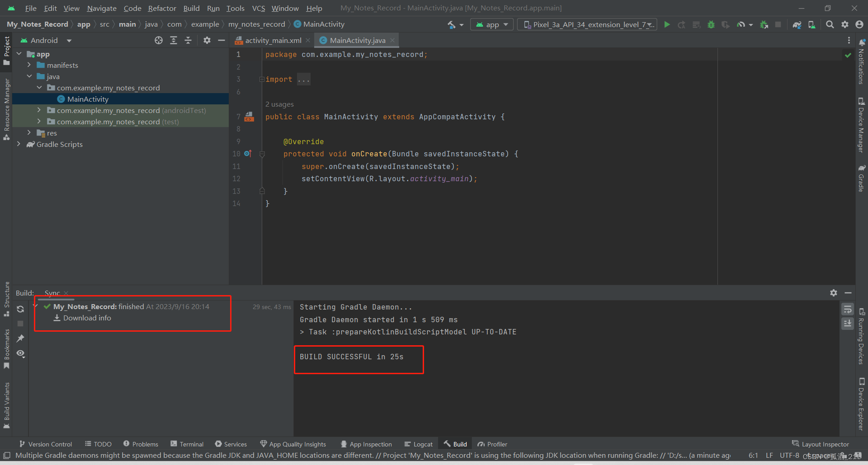Open the app run configuration dropdown
Screen dimensions: 868x465
[492, 24]
